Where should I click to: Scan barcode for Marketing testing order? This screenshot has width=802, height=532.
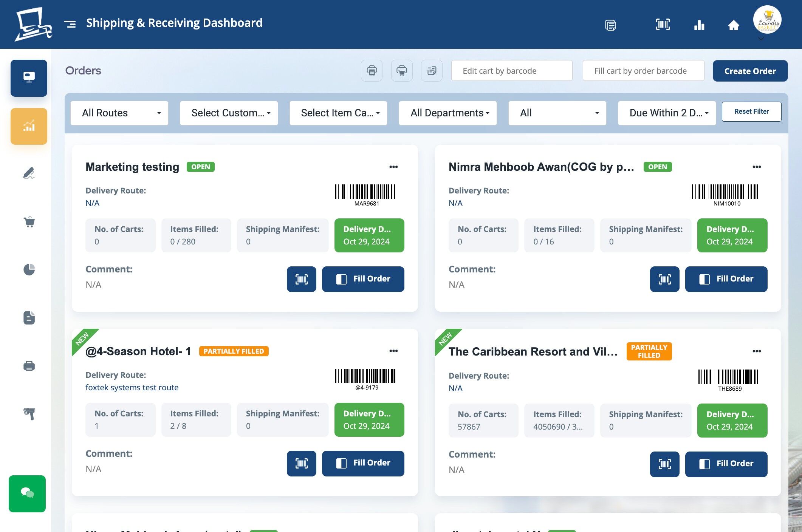click(x=301, y=279)
